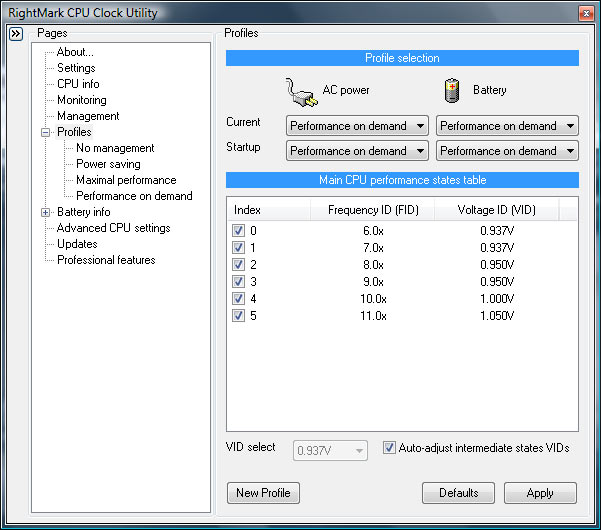
Task: Open the Updates page
Action: (x=77, y=244)
